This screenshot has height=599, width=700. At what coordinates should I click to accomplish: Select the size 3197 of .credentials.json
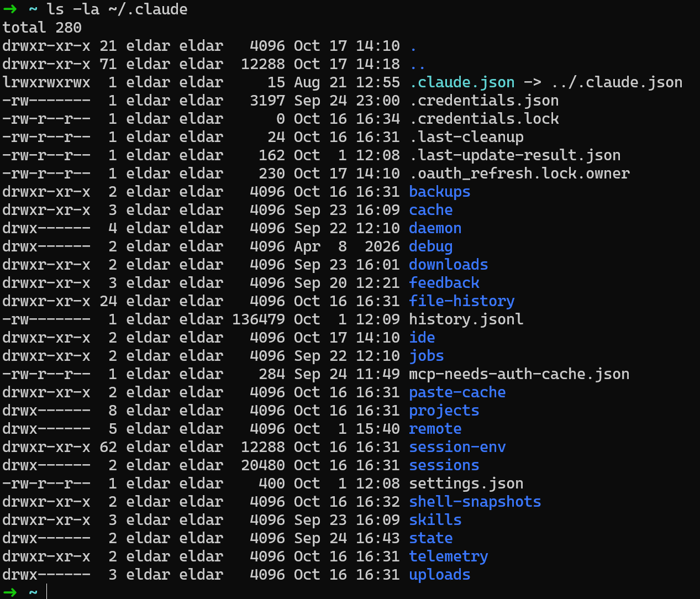(x=267, y=101)
